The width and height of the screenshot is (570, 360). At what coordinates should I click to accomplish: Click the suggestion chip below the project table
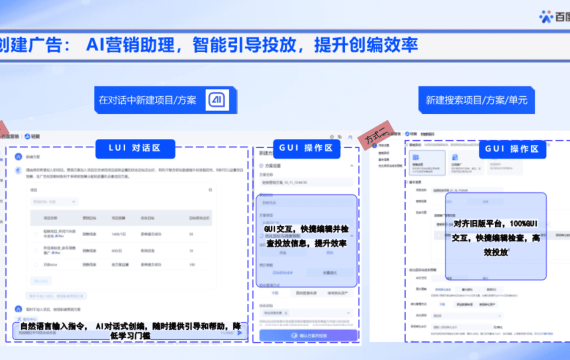click(x=56, y=296)
